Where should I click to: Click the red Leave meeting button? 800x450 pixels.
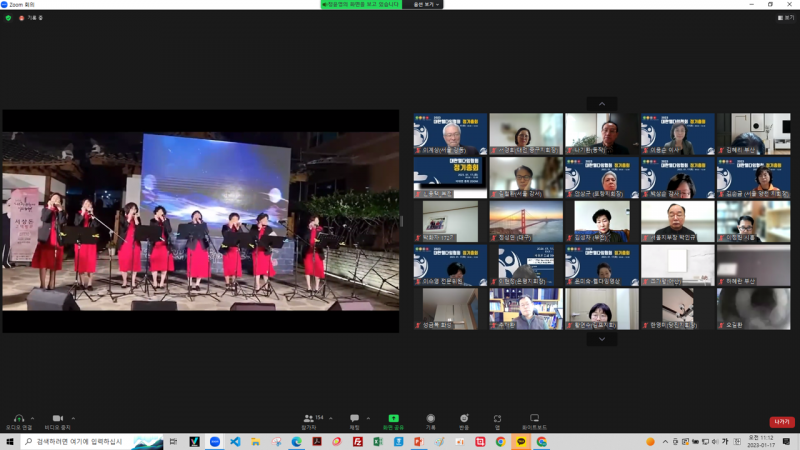(781, 422)
